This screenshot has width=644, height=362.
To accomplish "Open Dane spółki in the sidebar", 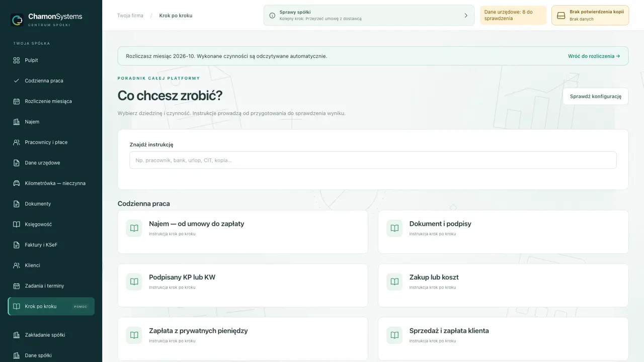I will (x=51, y=355).
